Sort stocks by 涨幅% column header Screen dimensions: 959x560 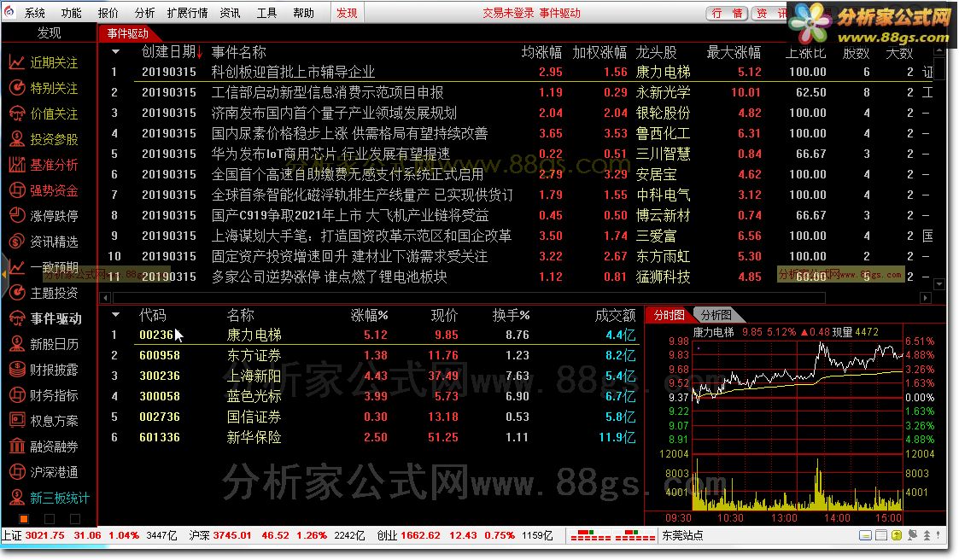pos(370,316)
